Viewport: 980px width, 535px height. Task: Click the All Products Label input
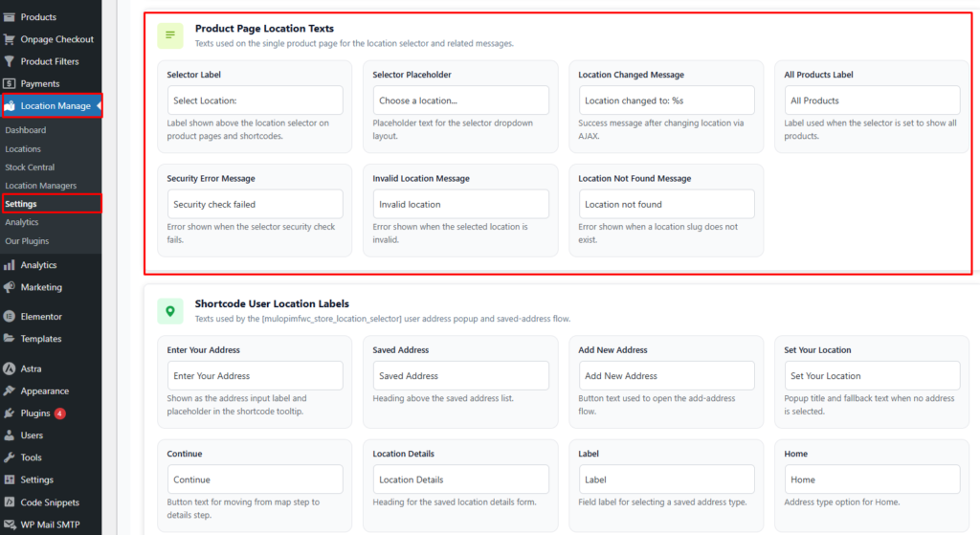point(871,100)
